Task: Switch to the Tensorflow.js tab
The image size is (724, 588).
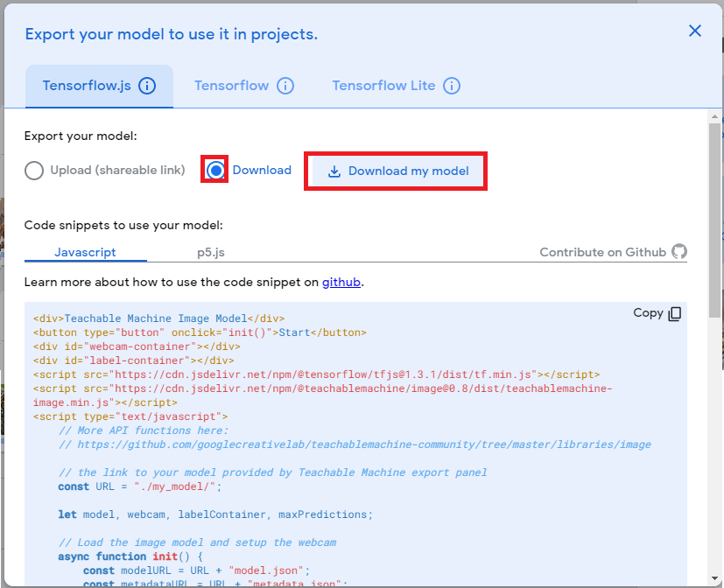Action: (99, 86)
